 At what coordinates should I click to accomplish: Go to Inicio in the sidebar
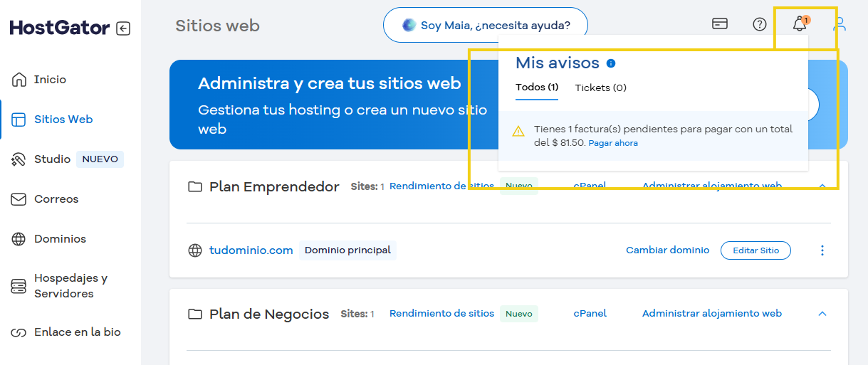click(x=50, y=80)
